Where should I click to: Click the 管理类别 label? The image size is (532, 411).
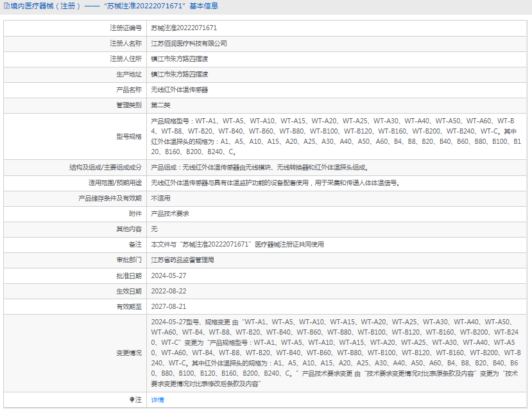129,105
